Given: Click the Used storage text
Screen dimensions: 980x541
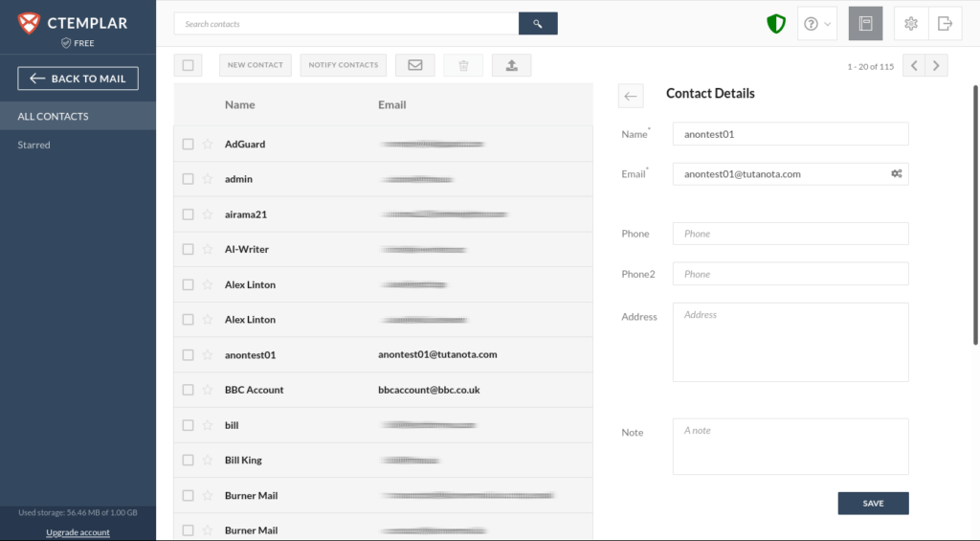Looking at the screenshot, I should pyautogui.click(x=78, y=513).
